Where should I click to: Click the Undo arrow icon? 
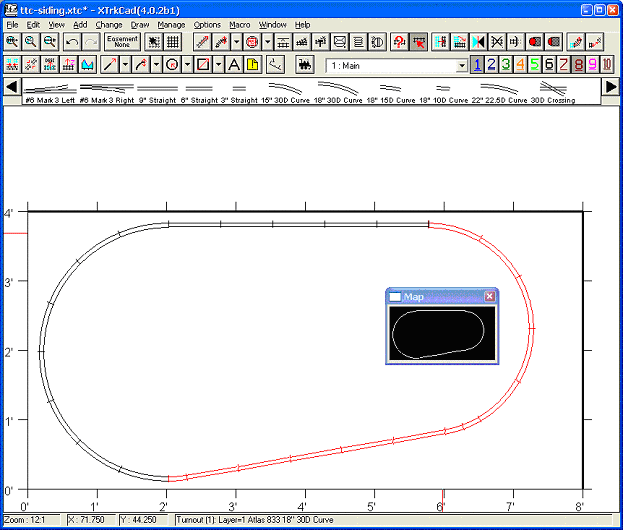coord(71,42)
